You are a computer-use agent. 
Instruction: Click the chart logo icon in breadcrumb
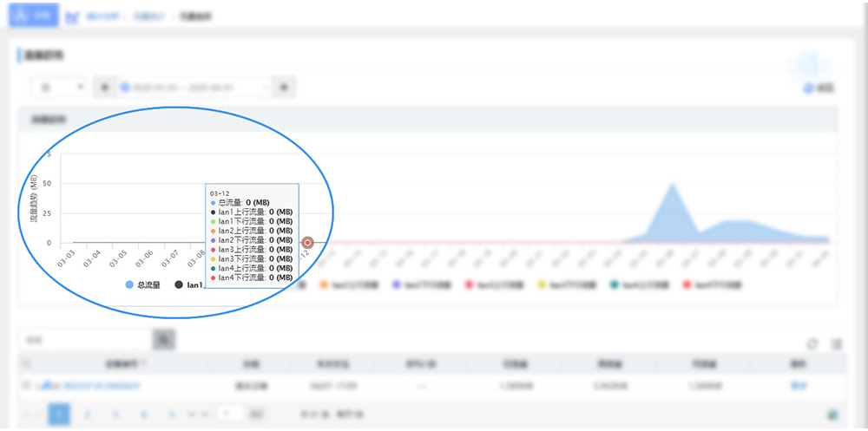(74, 16)
